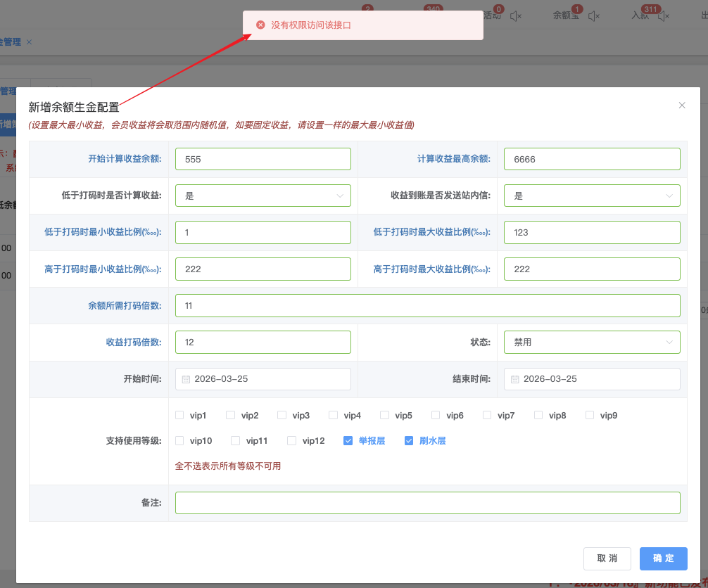Open the 低于打码时是否计算收益 dropdown
The height and width of the screenshot is (588, 708).
pyautogui.click(x=263, y=196)
